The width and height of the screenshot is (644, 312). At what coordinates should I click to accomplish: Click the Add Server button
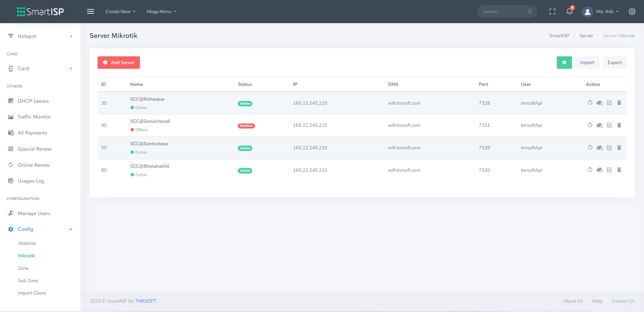pyautogui.click(x=119, y=63)
